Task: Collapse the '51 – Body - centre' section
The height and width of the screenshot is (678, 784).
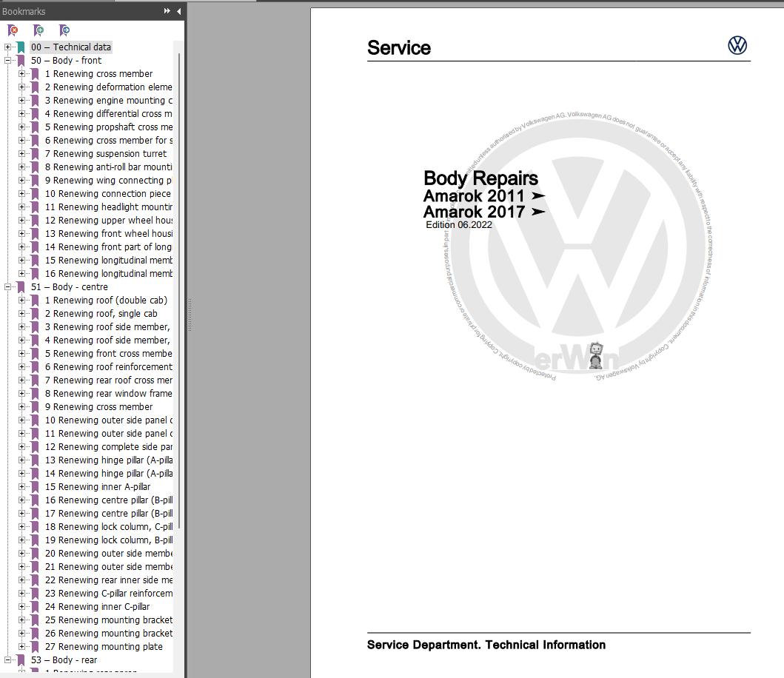Action: (x=7, y=287)
